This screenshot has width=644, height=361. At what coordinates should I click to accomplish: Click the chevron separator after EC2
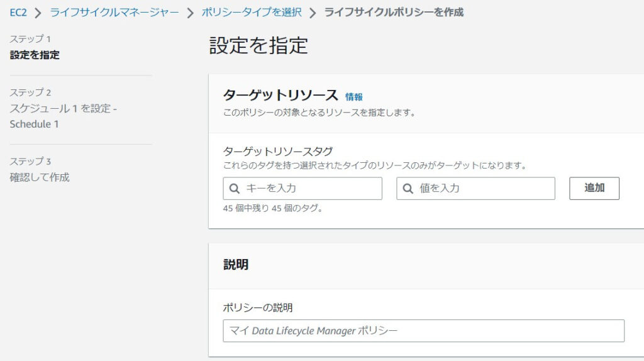tap(38, 13)
